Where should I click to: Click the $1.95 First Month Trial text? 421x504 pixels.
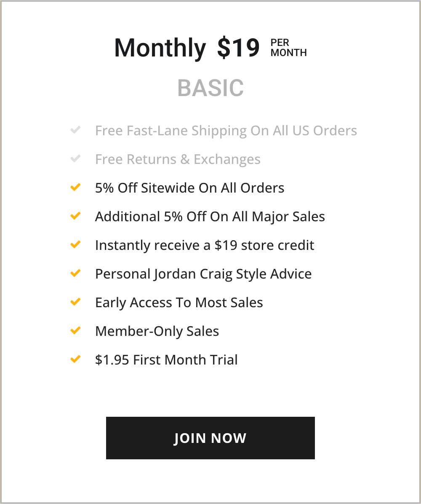point(166,359)
